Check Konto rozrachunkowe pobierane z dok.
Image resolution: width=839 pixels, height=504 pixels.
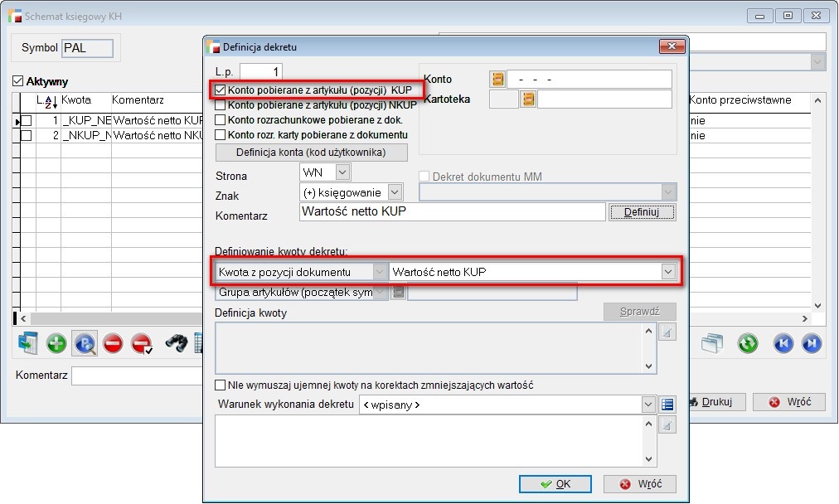coord(221,120)
